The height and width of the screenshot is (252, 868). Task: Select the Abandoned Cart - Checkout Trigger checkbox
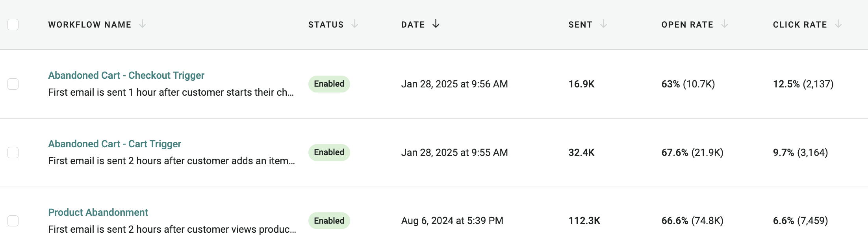point(13,84)
